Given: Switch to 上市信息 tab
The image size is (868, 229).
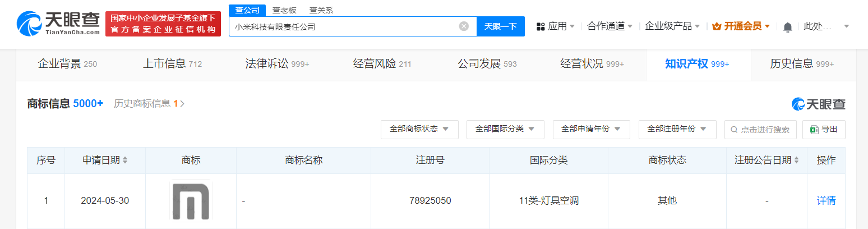Looking at the screenshot, I should tap(172, 64).
